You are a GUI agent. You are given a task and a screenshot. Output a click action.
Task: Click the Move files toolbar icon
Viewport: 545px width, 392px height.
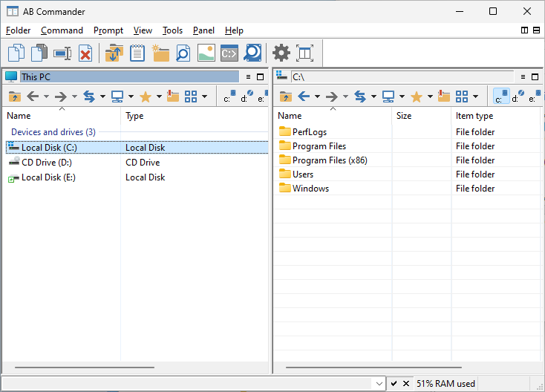click(39, 53)
